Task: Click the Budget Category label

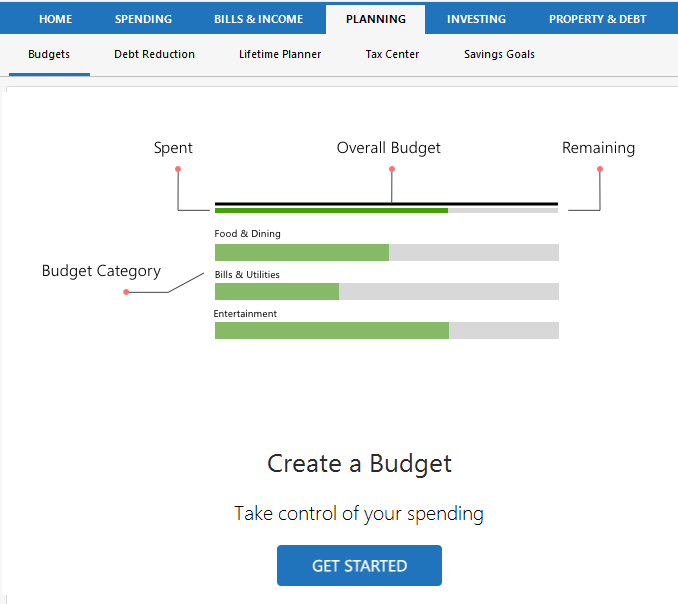Action: (101, 271)
